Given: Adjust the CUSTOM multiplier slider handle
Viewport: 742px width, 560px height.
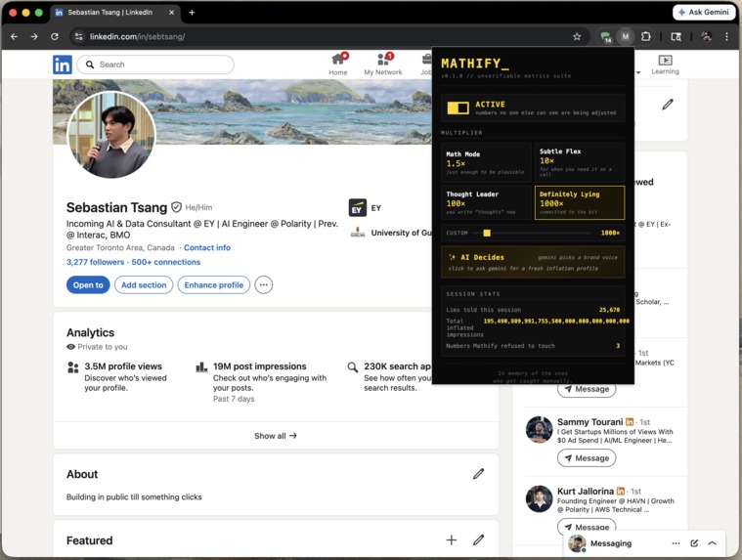Looking at the screenshot, I should tap(487, 233).
